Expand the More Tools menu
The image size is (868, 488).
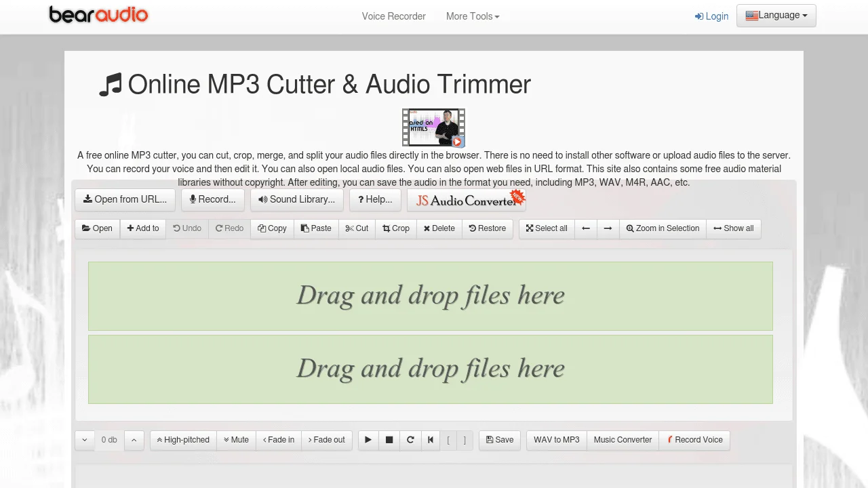pyautogui.click(x=472, y=16)
